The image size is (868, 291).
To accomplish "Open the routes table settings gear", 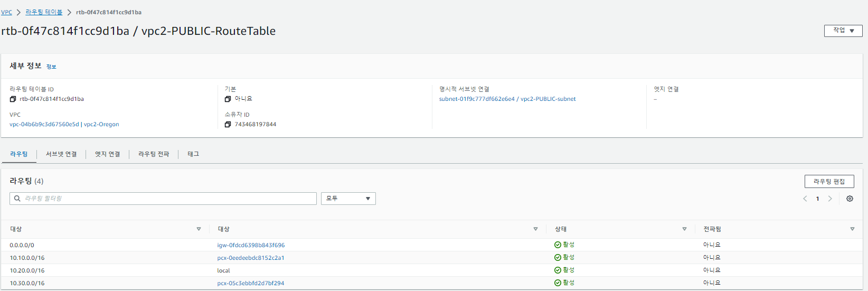I will coord(850,199).
